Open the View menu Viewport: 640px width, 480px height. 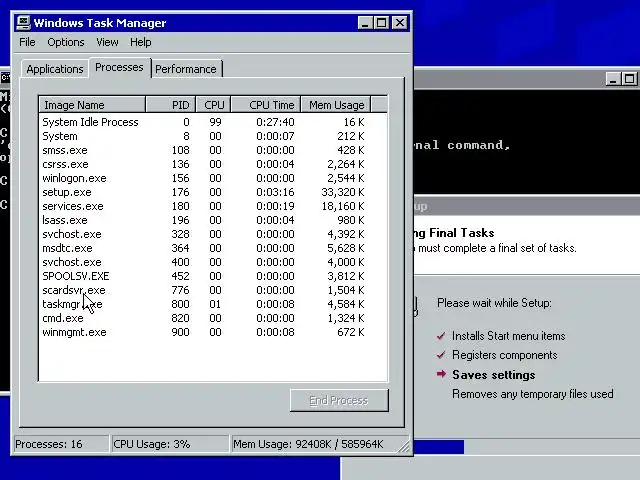[x=107, y=42]
